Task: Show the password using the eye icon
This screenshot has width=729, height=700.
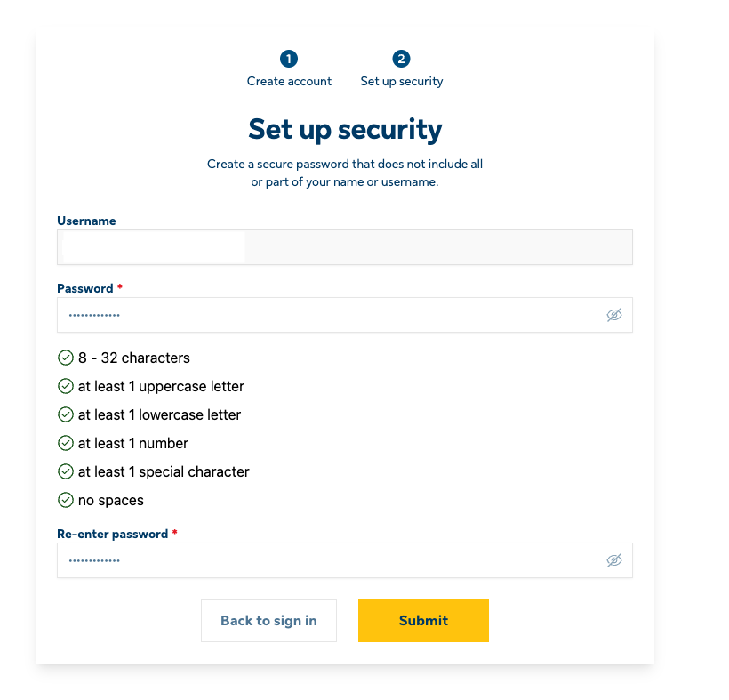Action: click(614, 315)
